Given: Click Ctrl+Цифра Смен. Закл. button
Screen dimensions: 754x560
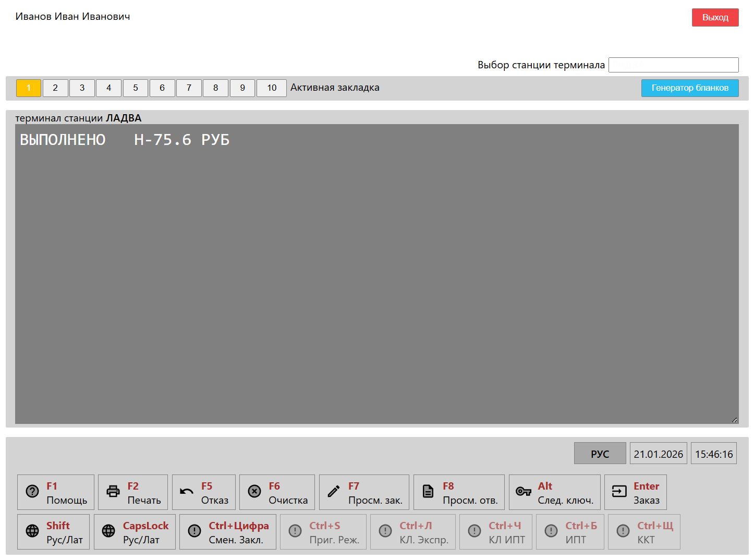Looking at the screenshot, I should click(228, 532).
